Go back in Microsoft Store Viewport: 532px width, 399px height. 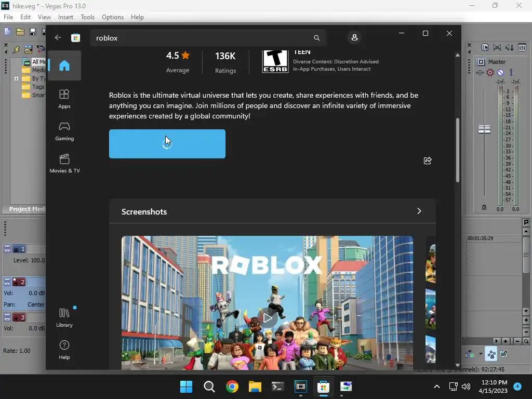(x=58, y=37)
